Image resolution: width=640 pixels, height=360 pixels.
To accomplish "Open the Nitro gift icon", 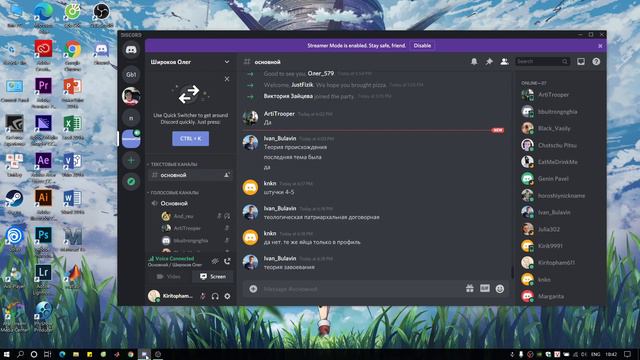I will [x=470, y=289].
